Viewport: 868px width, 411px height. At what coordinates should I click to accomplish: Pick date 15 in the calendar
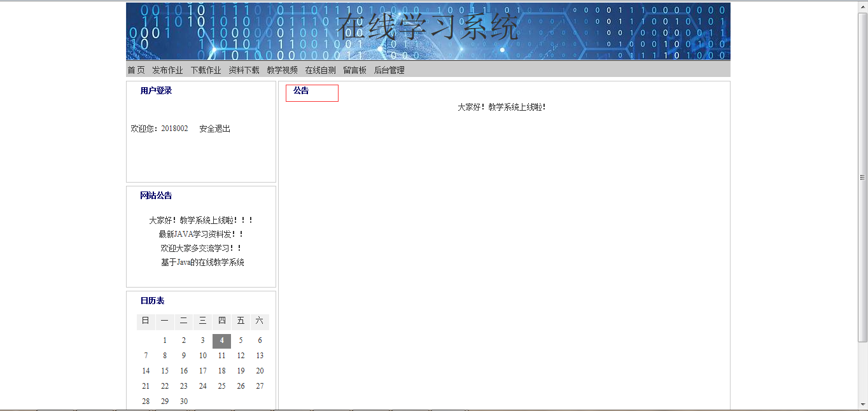(165, 371)
